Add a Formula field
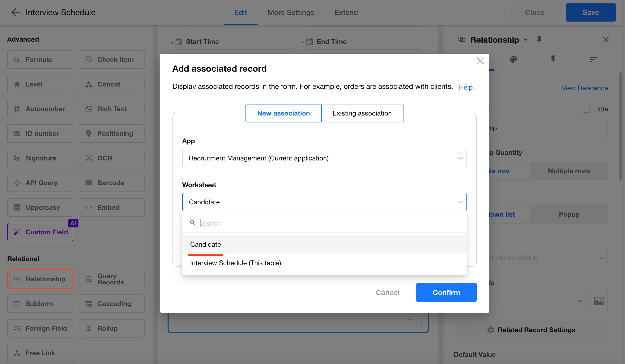 click(40, 60)
